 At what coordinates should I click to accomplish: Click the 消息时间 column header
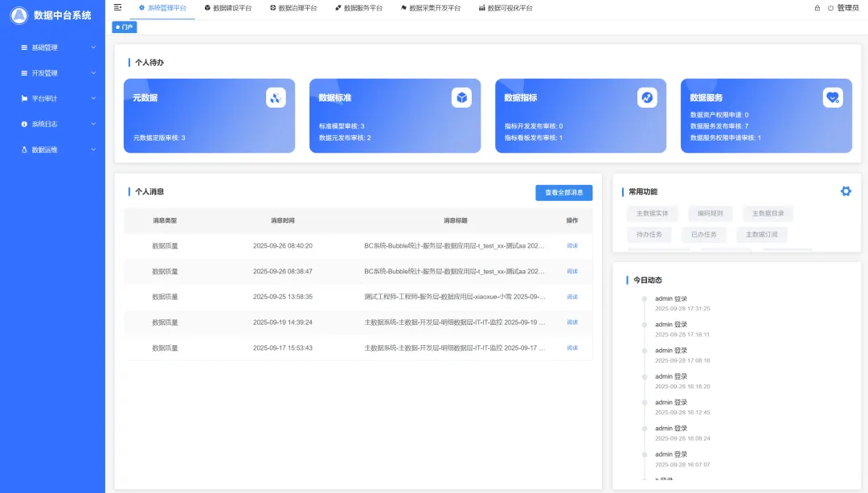pyautogui.click(x=282, y=220)
